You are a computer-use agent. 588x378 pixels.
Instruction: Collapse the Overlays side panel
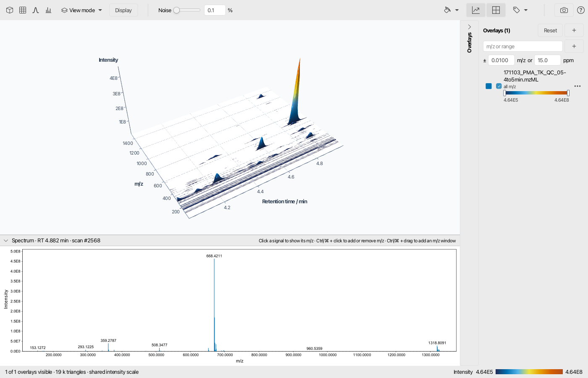[x=470, y=27]
